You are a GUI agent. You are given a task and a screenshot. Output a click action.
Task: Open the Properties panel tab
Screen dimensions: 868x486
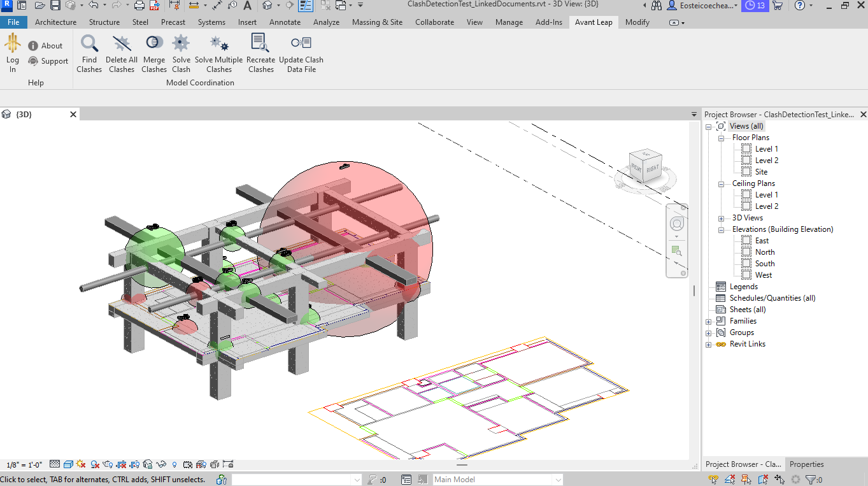click(x=806, y=464)
